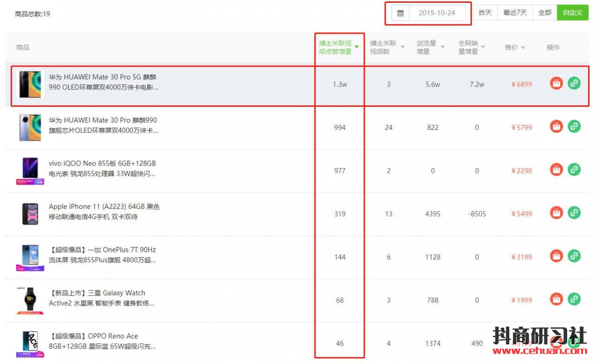Screen dimensions: 597x364
Task: Click green link icon for vivo iQOO Neo row
Action: [x=574, y=170]
